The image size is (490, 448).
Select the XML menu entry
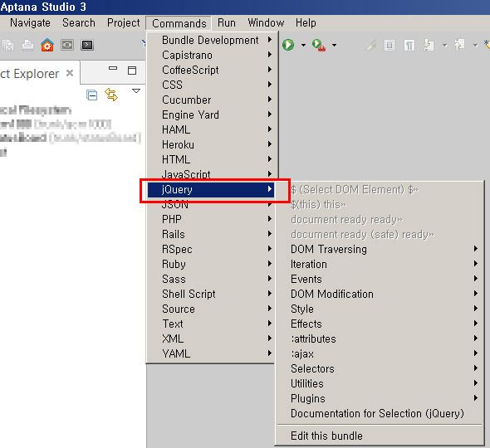click(x=211, y=338)
